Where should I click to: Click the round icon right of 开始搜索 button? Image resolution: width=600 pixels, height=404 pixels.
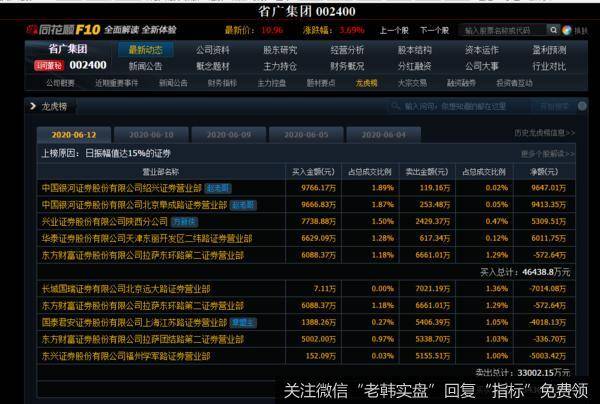click(582, 106)
